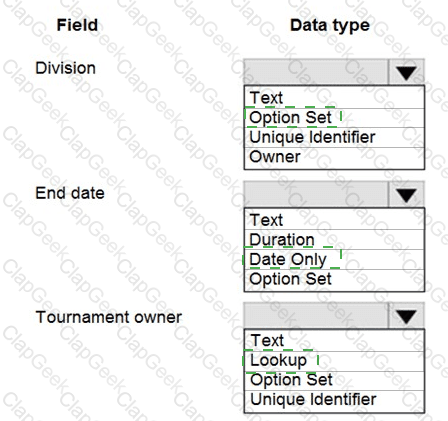Viewport: 448px width, 421px height.
Task: Select Owner in the Division list
Action: [334, 158]
